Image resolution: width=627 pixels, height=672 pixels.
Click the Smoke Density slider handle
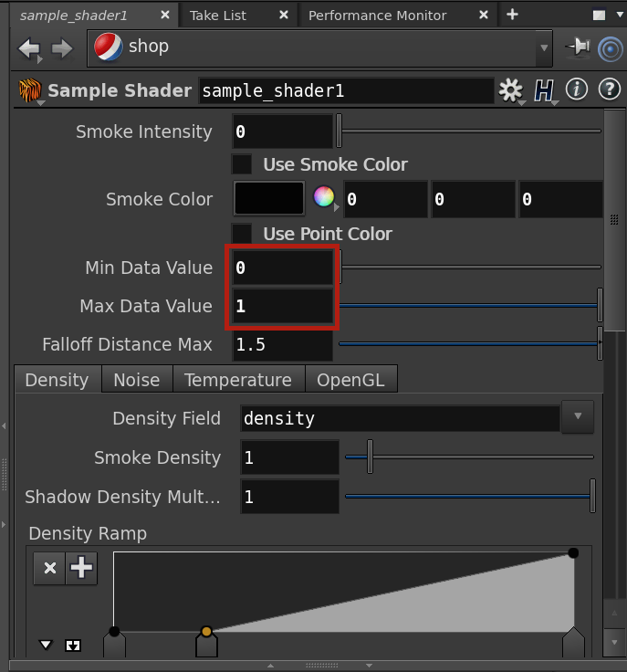pyautogui.click(x=370, y=457)
